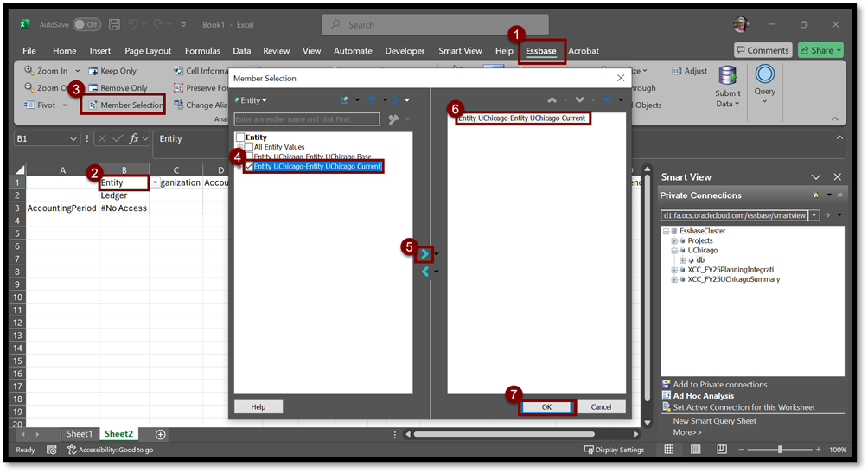Open the Name Box dropdown arrow
The height and width of the screenshot is (473, 868).
[x=73, y=139]
